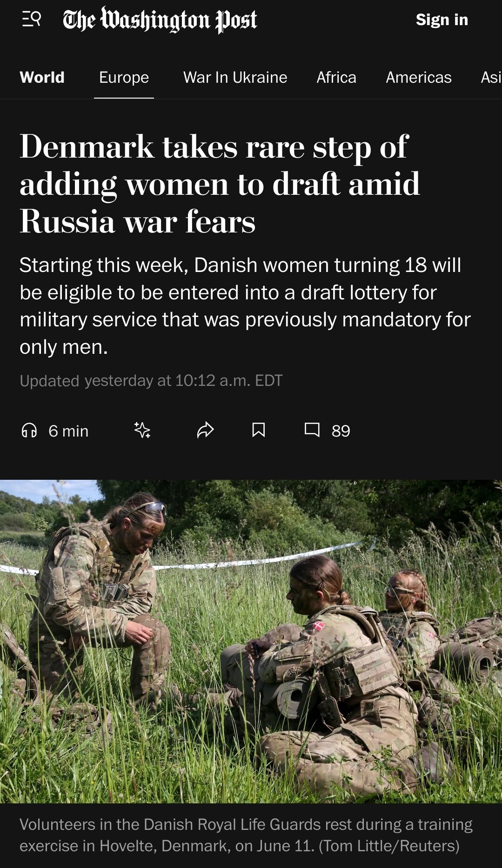Bookmark this article
This screenshot has height=868, width=502.
(x=259, y=430)
